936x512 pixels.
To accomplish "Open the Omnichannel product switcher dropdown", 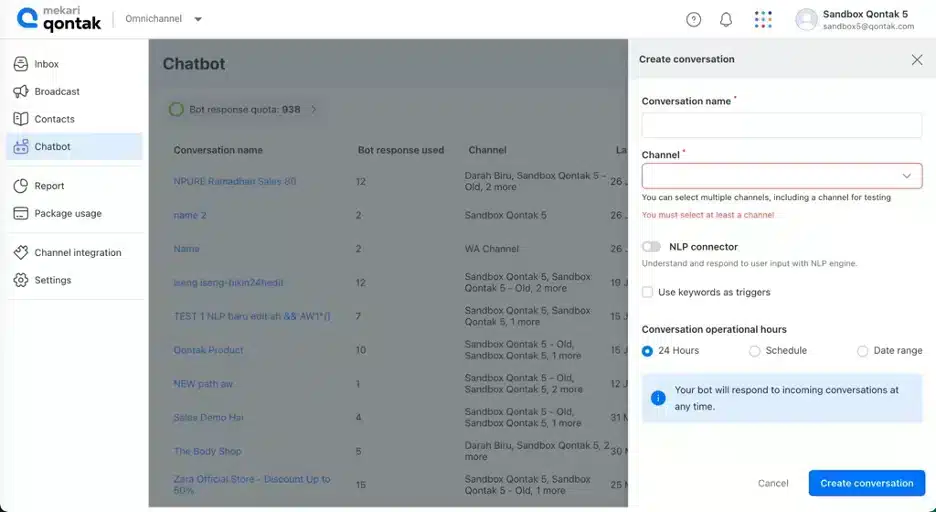I will coord(164,19).
